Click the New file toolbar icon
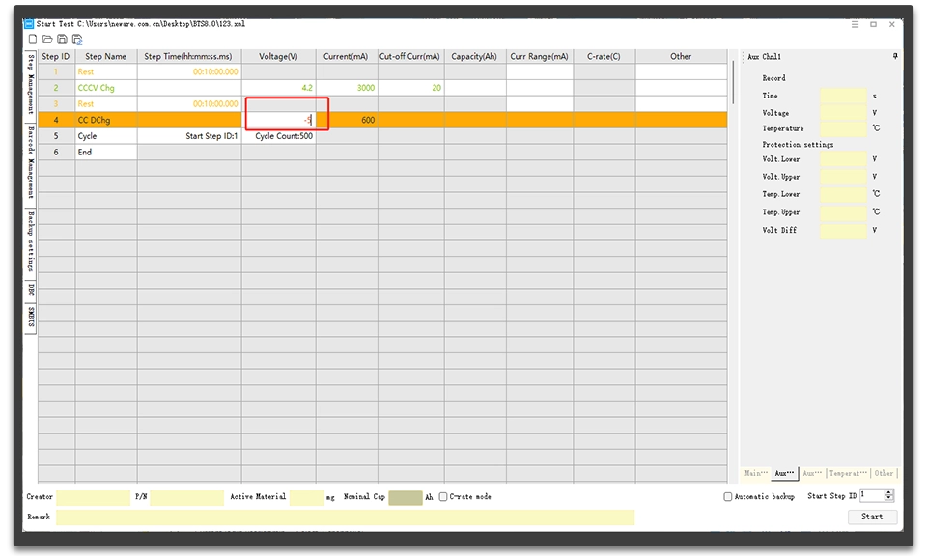The height and width of the screenshot is (560, 927). [x=33, y=40]
